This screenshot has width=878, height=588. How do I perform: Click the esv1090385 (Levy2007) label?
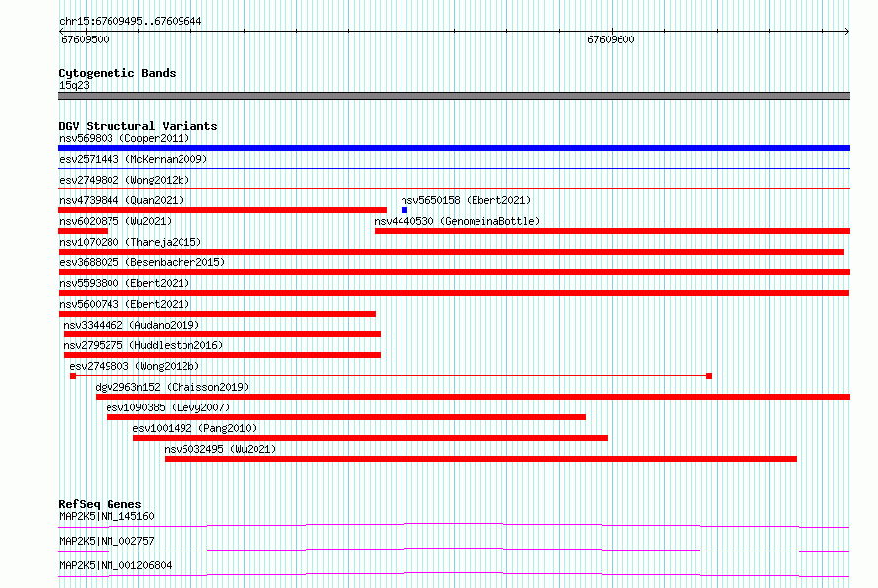[168, 407]
